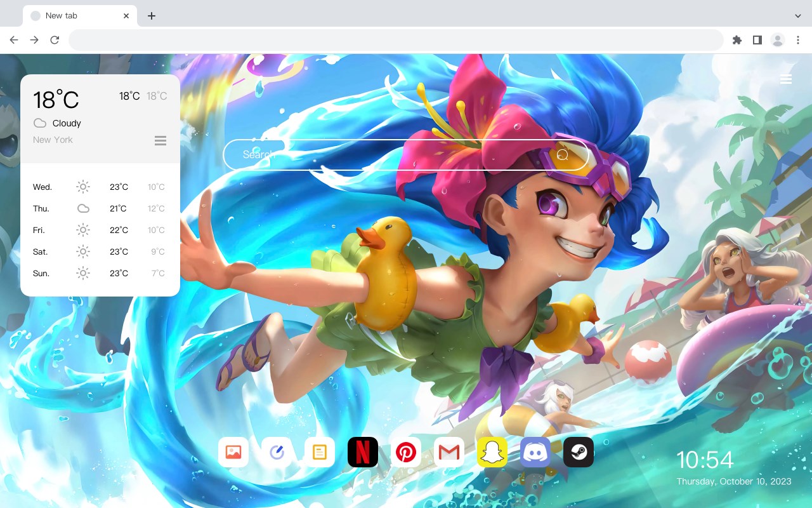Click Friday's 22°C high temperature
812x508 pixels.
[119, 230]
